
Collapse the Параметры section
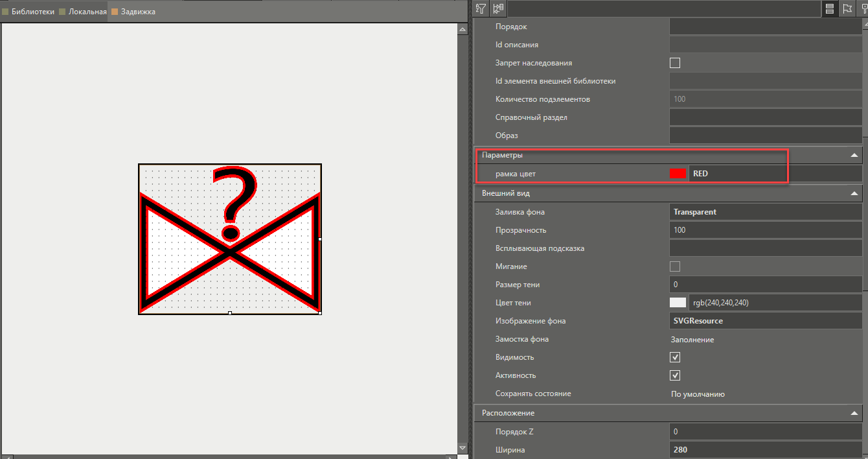click(853, 155)
